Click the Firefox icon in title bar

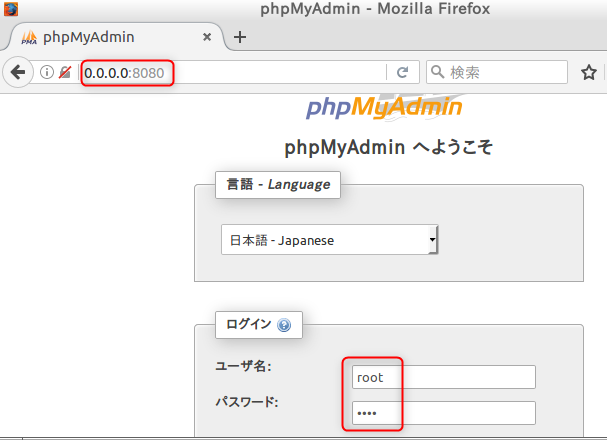pyautogui.click(x=11, y=9)
